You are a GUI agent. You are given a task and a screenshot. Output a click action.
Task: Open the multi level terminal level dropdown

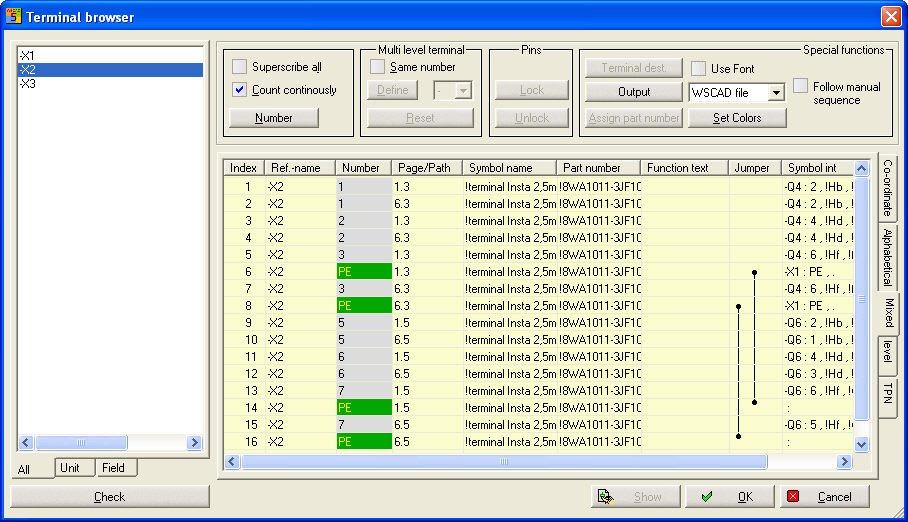[463, 90]
